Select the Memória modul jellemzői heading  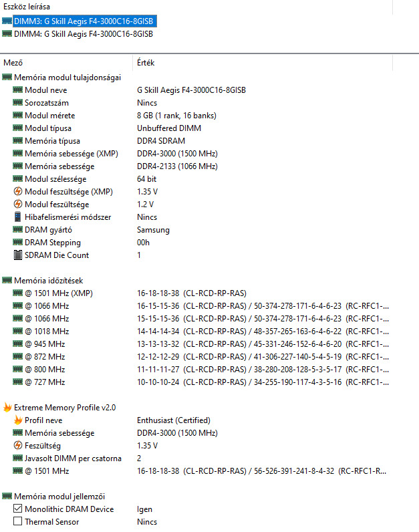(x=59, y=497)
